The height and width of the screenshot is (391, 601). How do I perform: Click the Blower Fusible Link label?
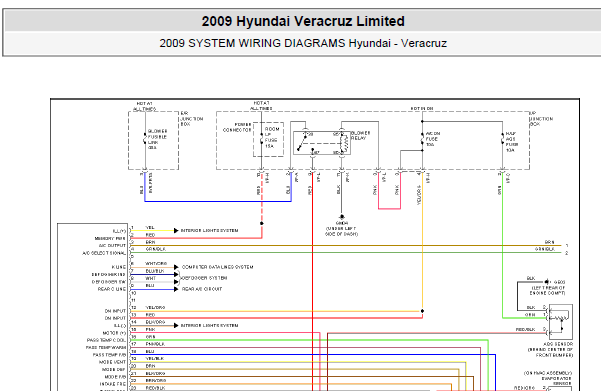158,139
